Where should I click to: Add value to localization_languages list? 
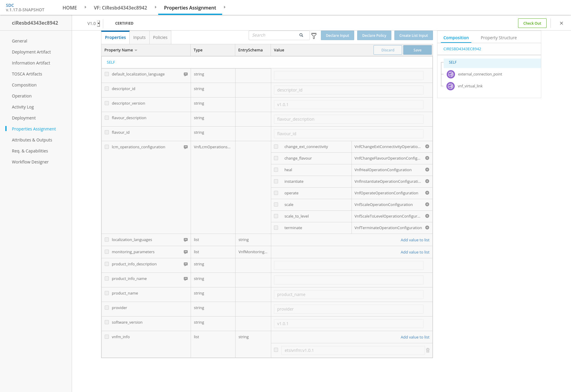[x=415, y=240]
